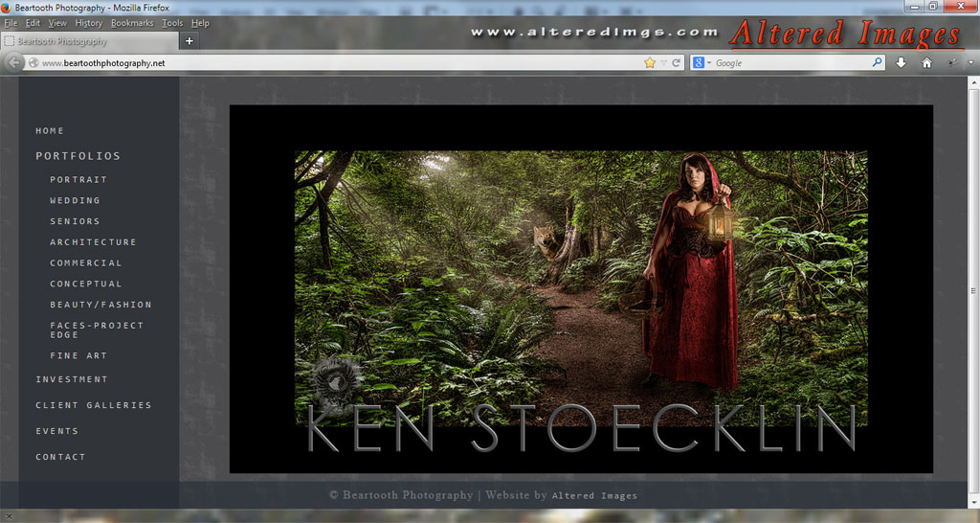The height and width of the screenshot is (523, 980).
Task: Open a new tab with plus button
Action: [x=189, y=40]
